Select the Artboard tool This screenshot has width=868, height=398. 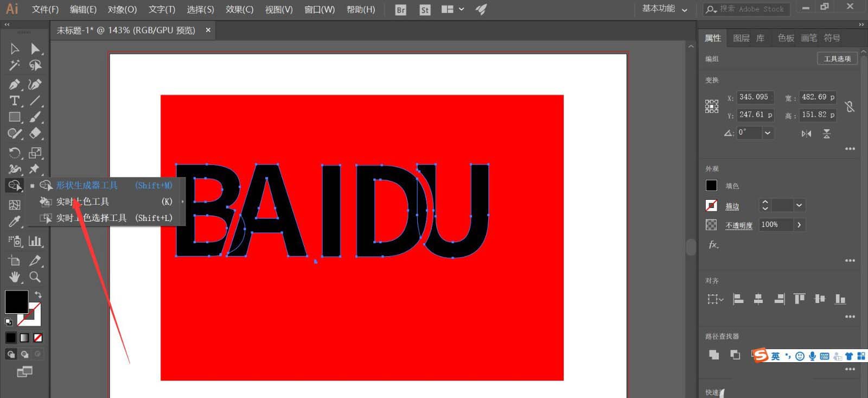[x=15, y=261]
